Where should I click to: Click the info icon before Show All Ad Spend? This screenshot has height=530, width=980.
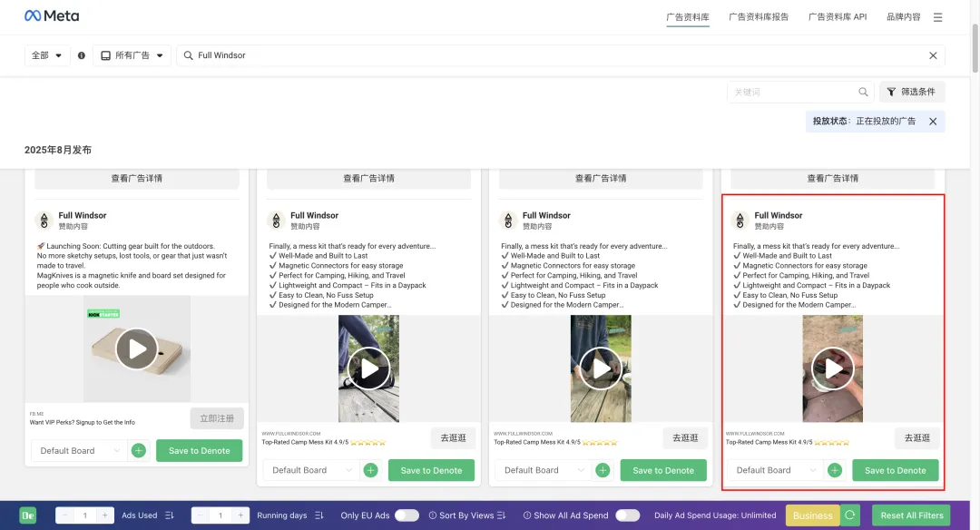(527, 515)
